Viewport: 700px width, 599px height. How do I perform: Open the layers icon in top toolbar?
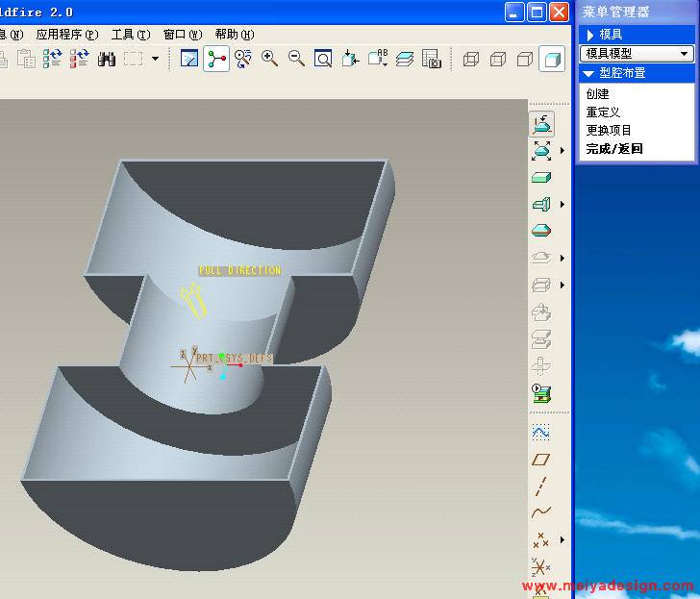(405, 59)
